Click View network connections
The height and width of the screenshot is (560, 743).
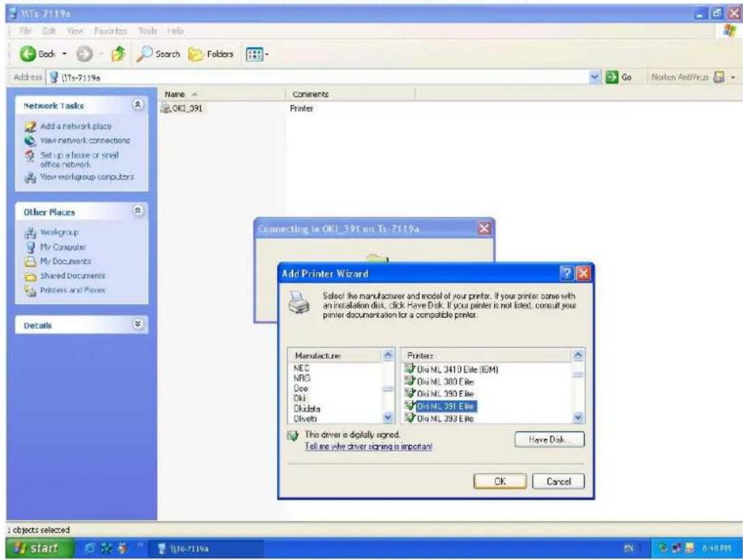pyautogui.click(x=85, y=141)
